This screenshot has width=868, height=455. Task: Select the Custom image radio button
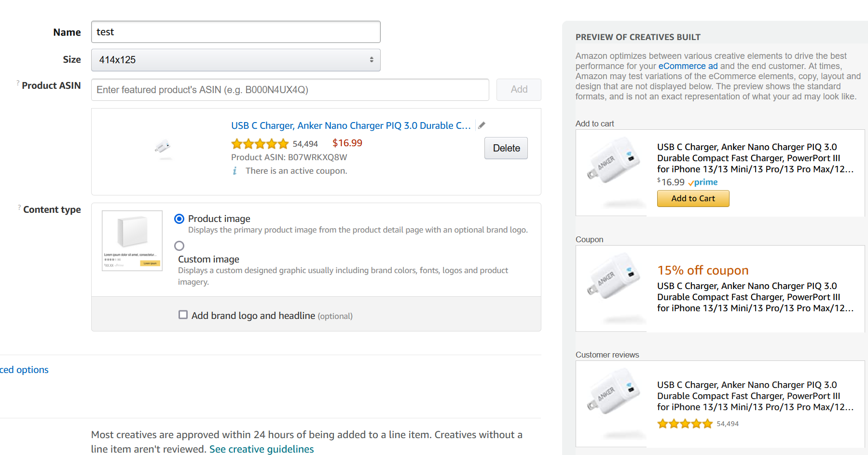point(179,246)
